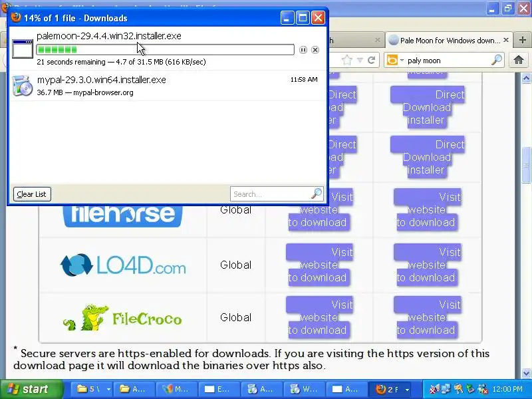
Task: Close the Pale Moon for Windows tab
Action: coord(506,40)
